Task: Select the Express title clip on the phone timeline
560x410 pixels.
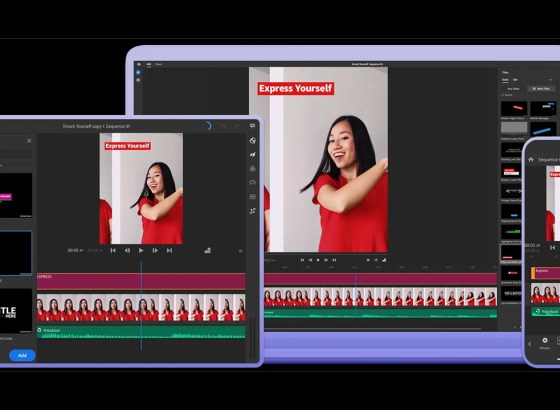Action: point(545,273)
